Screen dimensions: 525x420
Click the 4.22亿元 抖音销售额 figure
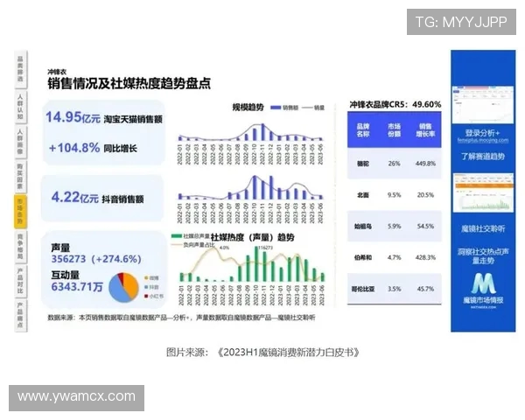tap(97, 198)
